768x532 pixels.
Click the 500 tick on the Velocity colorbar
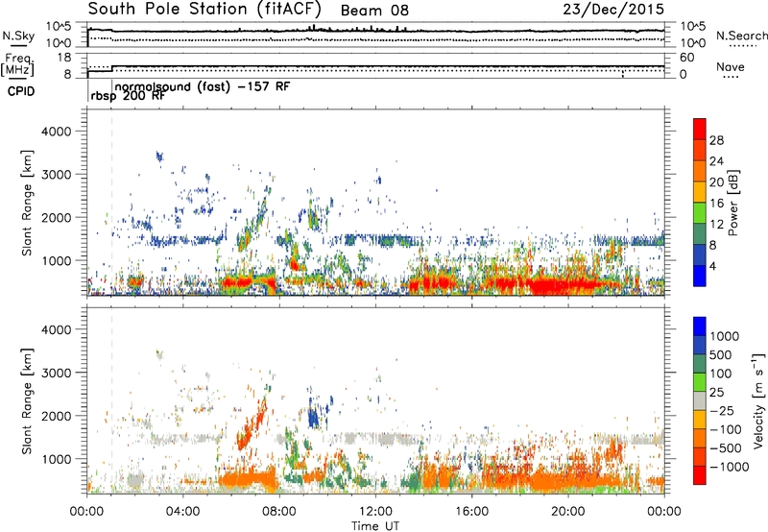click(721, 354)
